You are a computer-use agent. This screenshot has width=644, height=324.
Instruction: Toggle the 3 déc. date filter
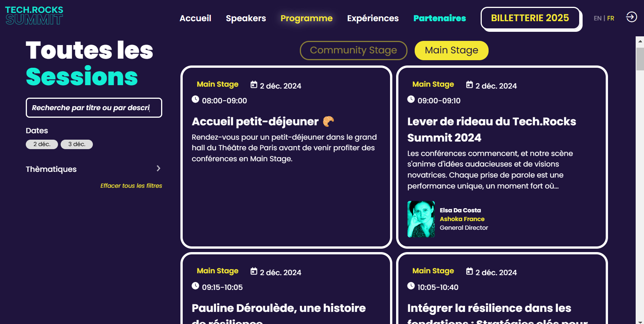tap(77, 144)
